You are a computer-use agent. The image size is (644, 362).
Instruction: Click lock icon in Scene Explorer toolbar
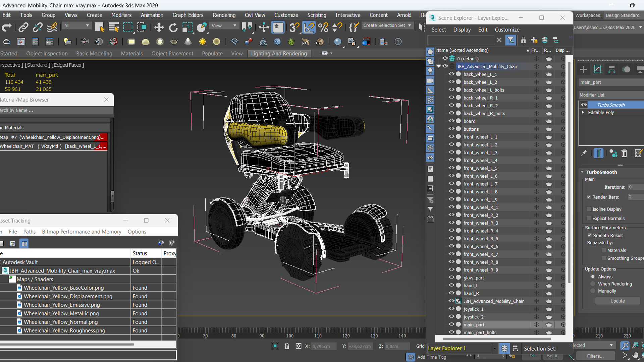[x=523, y=40]
